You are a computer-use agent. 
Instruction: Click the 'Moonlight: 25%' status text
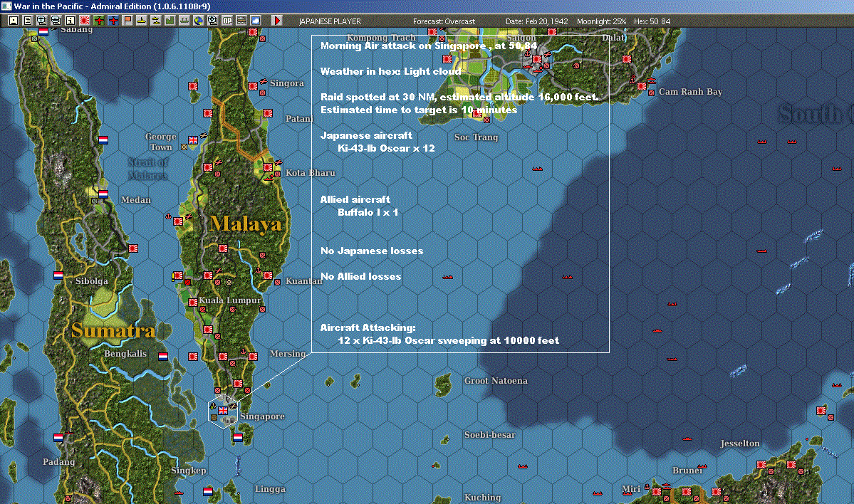coord(601,21)
